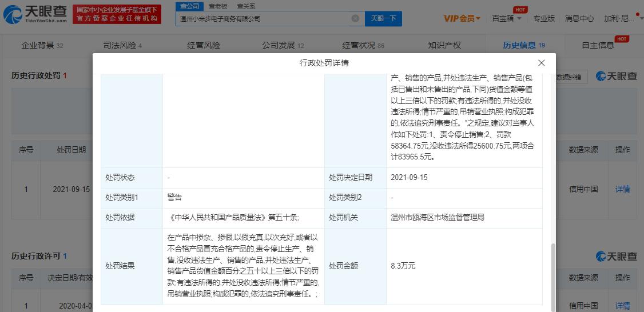
Task: Open the 公司发展 tab
Action: [x=283, y=46]
